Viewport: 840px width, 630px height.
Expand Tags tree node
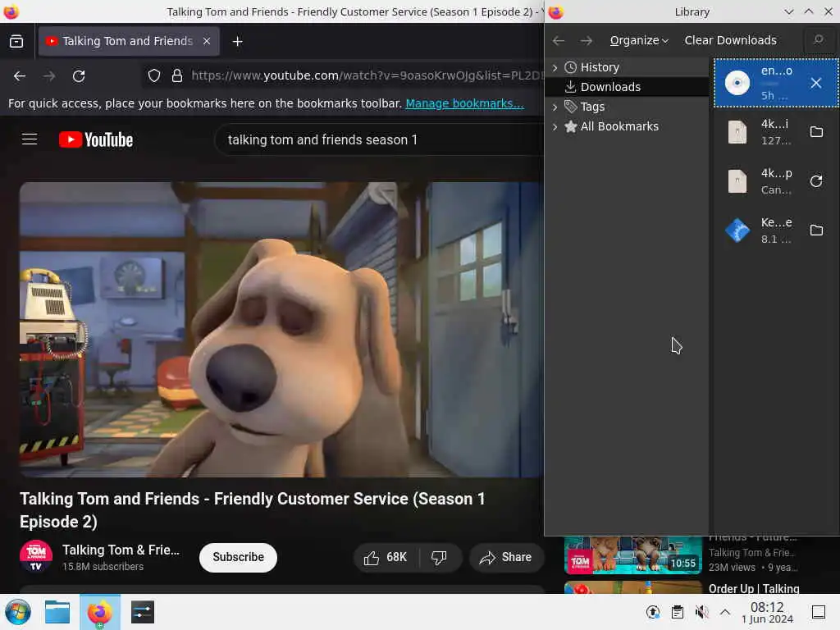click(x=555, y=107)
